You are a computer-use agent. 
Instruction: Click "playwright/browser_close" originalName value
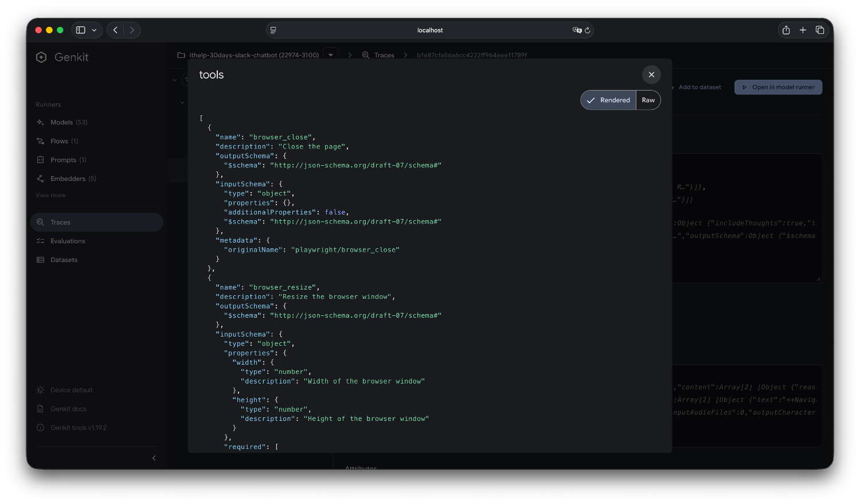pyautogui.click(x=345, y=249)
